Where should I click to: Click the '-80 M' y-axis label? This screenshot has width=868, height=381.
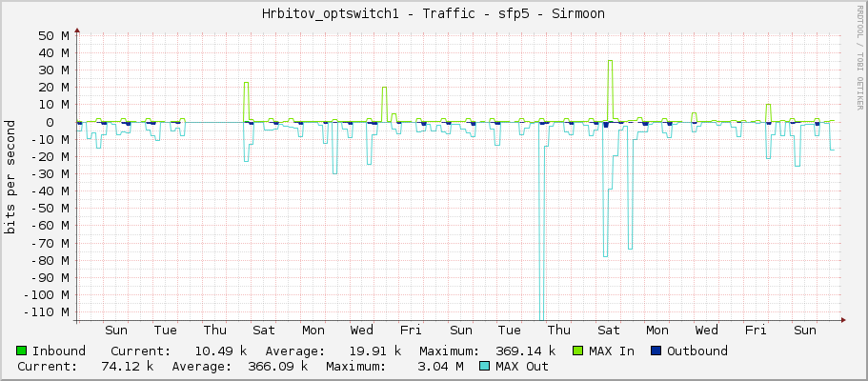50,260
